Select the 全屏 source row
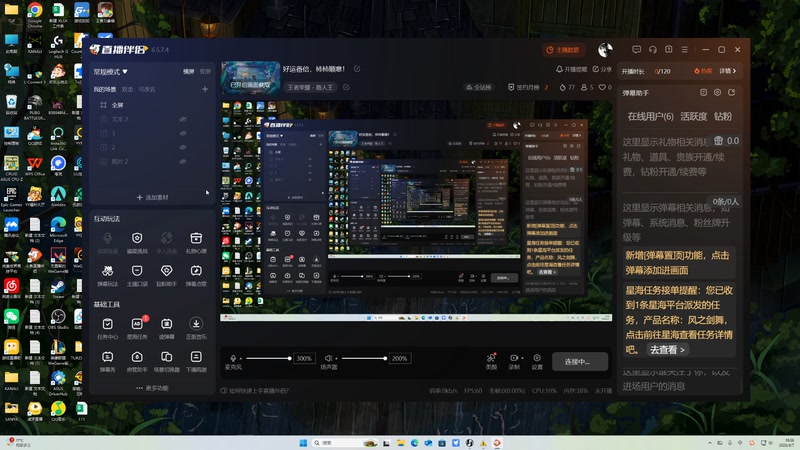800x450 pixels. tap(152, 105)
